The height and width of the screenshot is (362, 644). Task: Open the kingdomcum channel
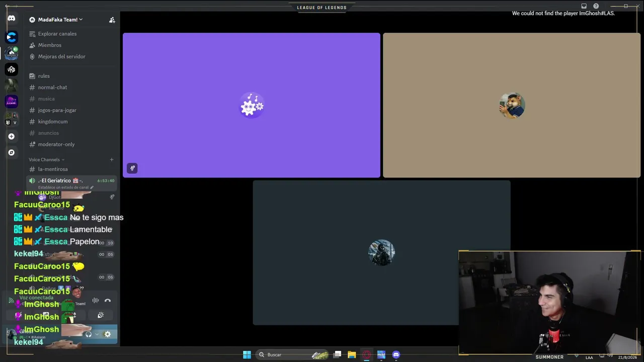coord(53,122)
